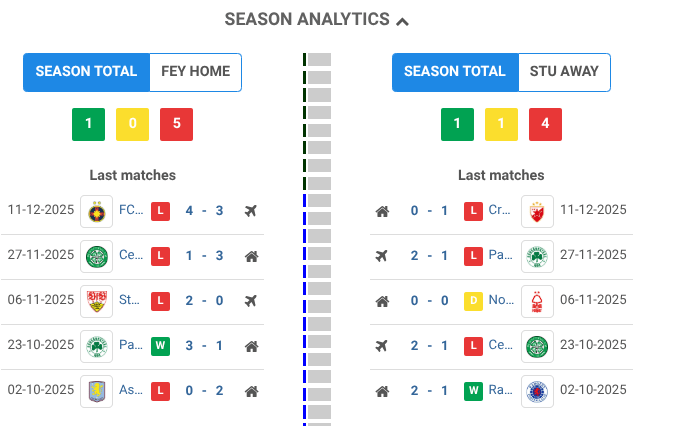Click the Nottingham Forest crest icon
Screen dimensions: 673x426
point(537,299)
